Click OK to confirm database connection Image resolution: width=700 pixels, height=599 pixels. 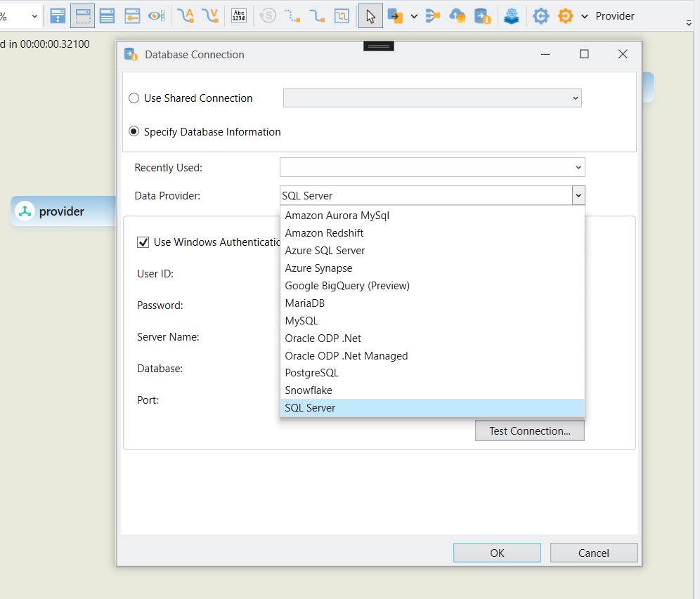coord(497,553)
